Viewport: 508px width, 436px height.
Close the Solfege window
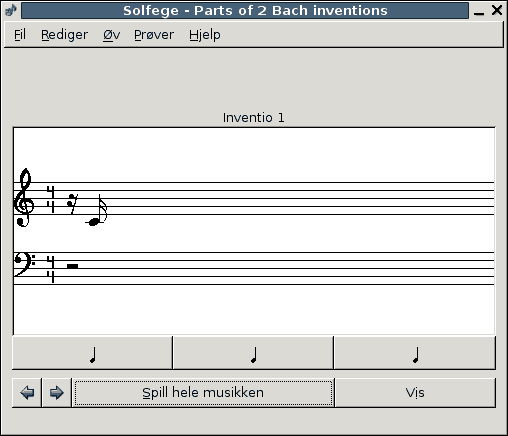(497, 10)
